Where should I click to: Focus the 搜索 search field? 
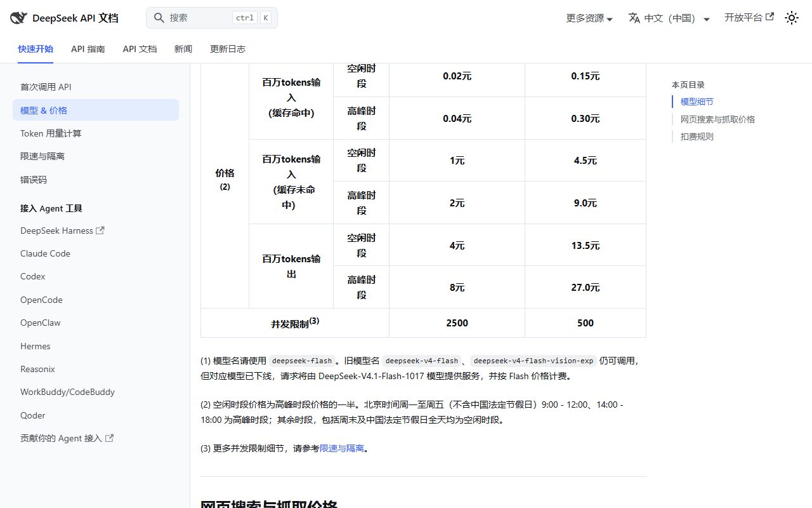212,18
